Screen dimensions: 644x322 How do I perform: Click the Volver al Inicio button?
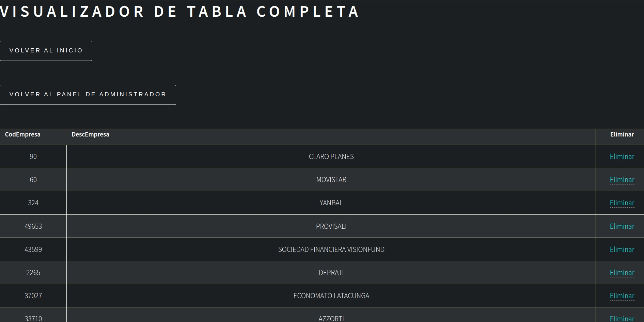pyautogui.click(x=46, y=51)
